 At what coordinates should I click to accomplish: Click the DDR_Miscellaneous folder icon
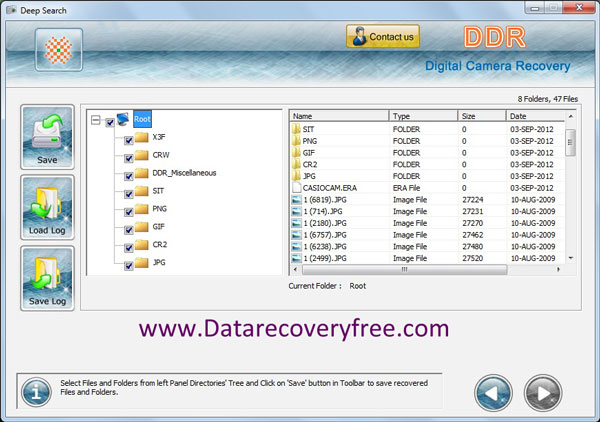(142, 173)
